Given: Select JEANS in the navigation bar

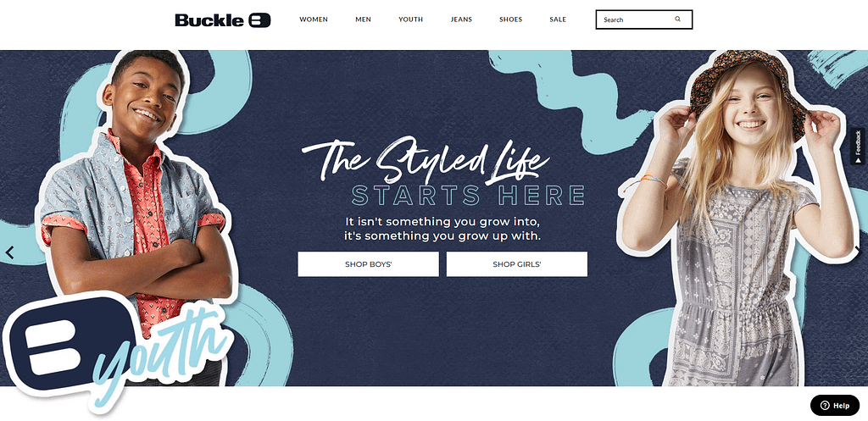Looking at the screenshot, I should click(x=461, y=19).
